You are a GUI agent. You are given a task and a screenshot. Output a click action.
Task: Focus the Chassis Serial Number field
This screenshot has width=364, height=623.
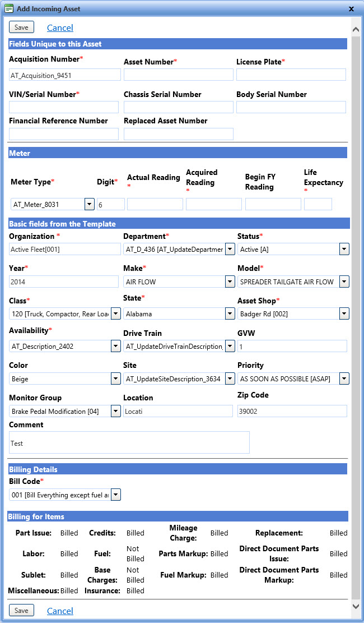tap(179, 107)
